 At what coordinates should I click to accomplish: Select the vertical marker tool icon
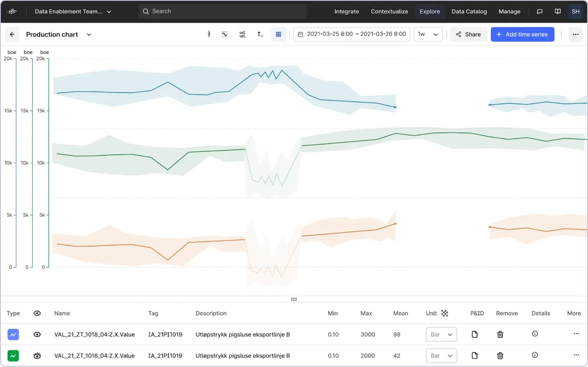click(x=209, y=34)
